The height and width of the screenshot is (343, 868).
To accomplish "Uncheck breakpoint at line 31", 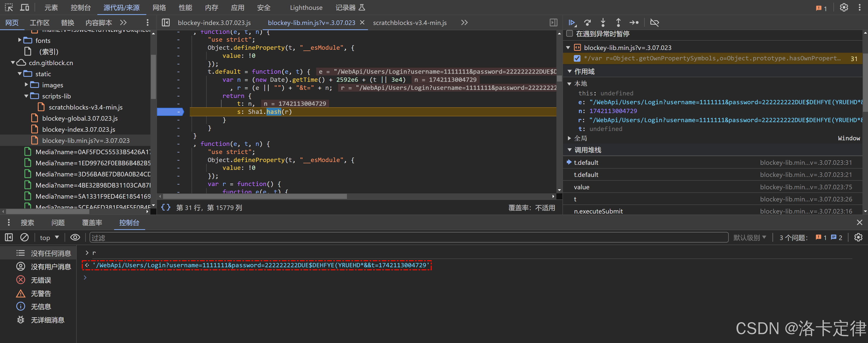I will 577,59.
